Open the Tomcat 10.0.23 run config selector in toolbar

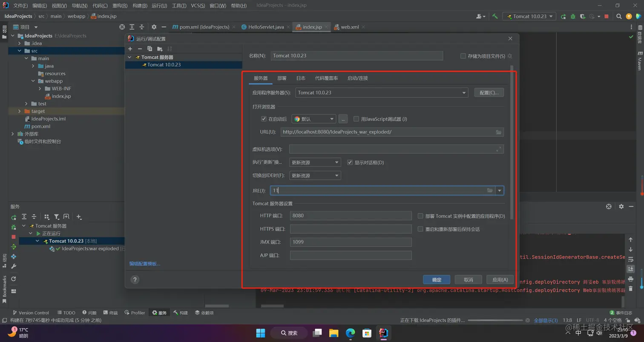(x=529, y=16)
